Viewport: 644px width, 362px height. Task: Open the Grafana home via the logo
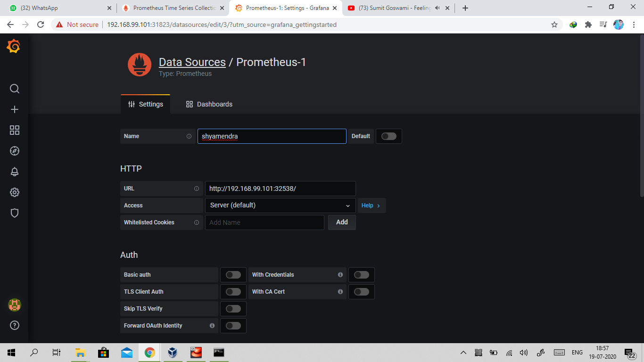click(14, 46)
